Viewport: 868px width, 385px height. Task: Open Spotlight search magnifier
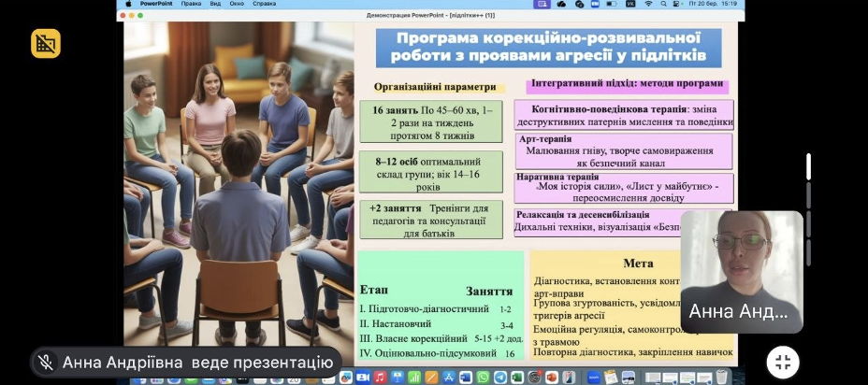[x=664, y=4]
